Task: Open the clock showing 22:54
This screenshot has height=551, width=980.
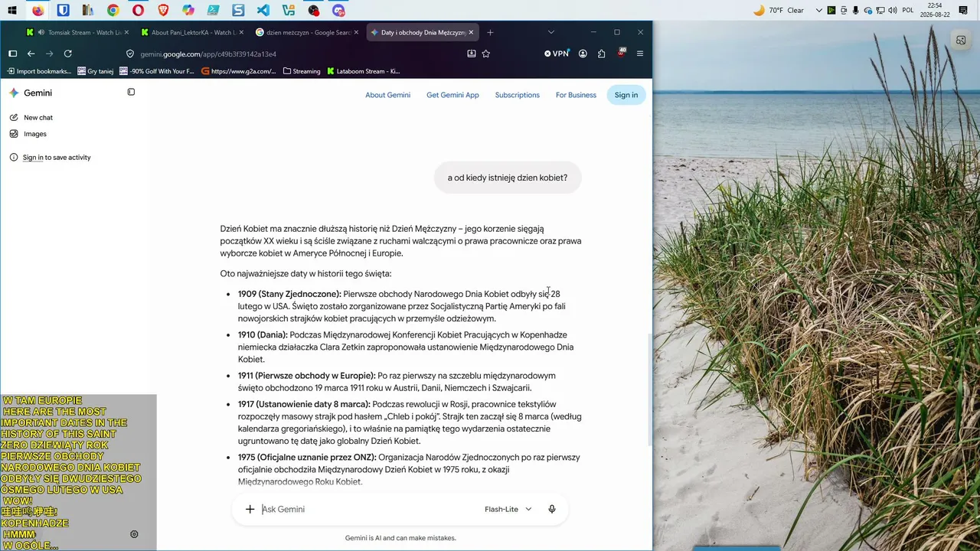Action: click(934, 11)
